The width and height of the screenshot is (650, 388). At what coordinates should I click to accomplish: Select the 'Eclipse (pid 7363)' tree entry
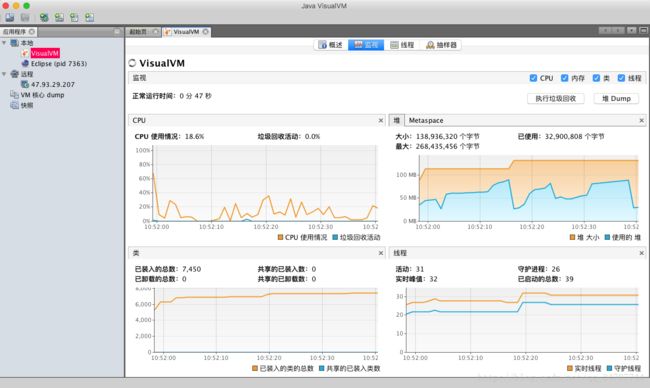[x=59, y=63]
